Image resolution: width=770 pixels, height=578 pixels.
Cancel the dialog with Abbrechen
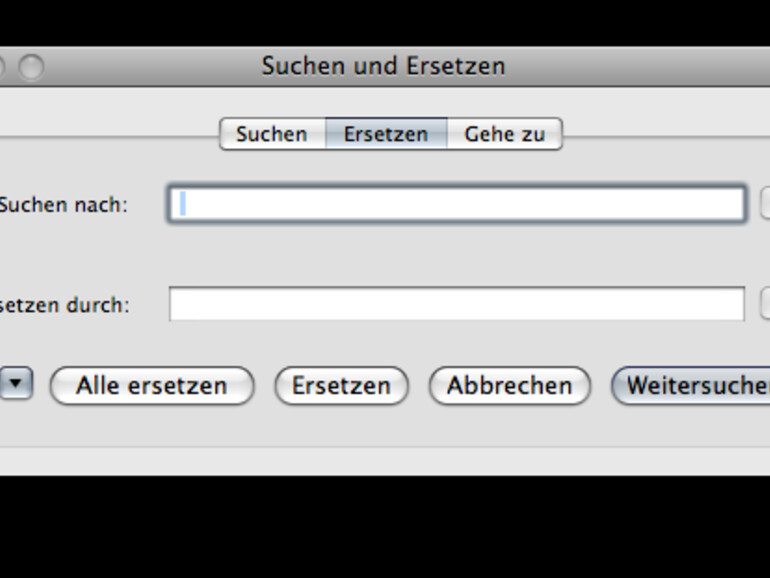tap(509, 386)
